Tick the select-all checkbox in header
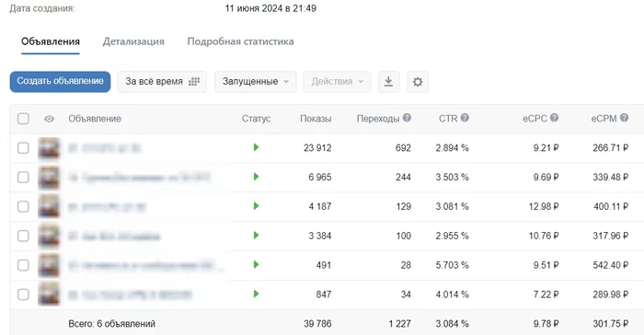Image resolution: width=644 pixels, height=335 pixels. click(23, 119)
